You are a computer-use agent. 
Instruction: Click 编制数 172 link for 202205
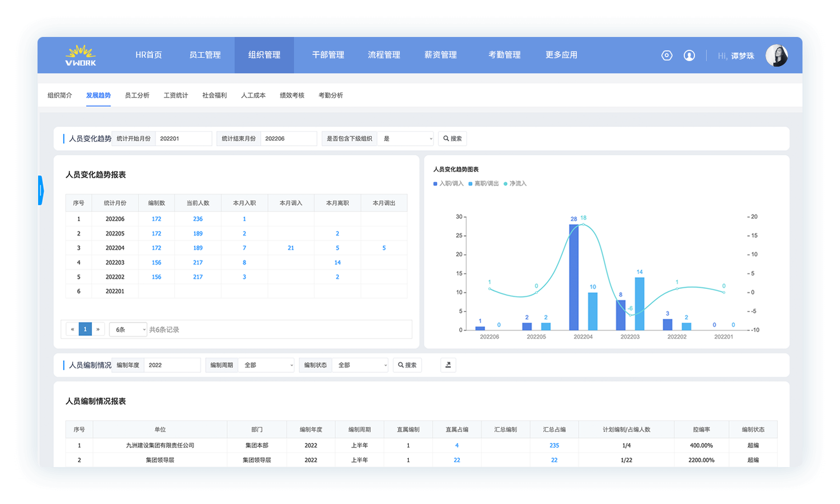[156, 234]
